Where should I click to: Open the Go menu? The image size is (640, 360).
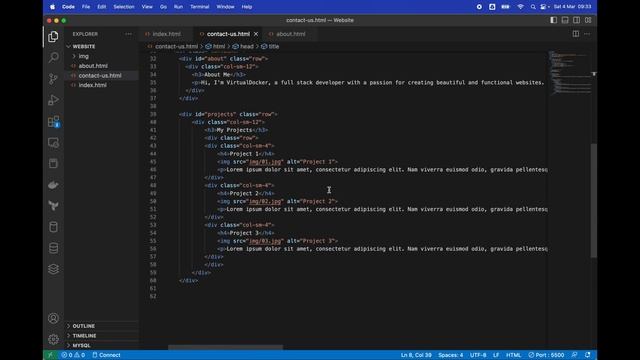[163, 7]
